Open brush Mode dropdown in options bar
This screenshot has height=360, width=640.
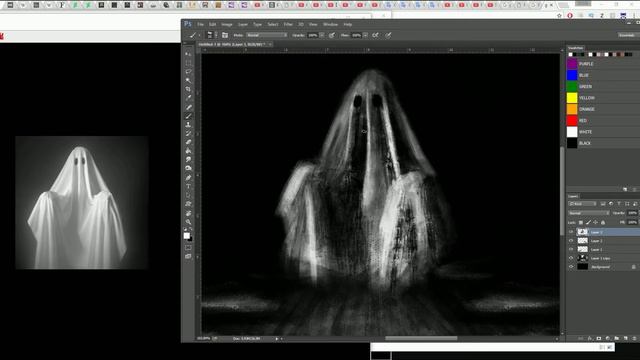(267, 35)
